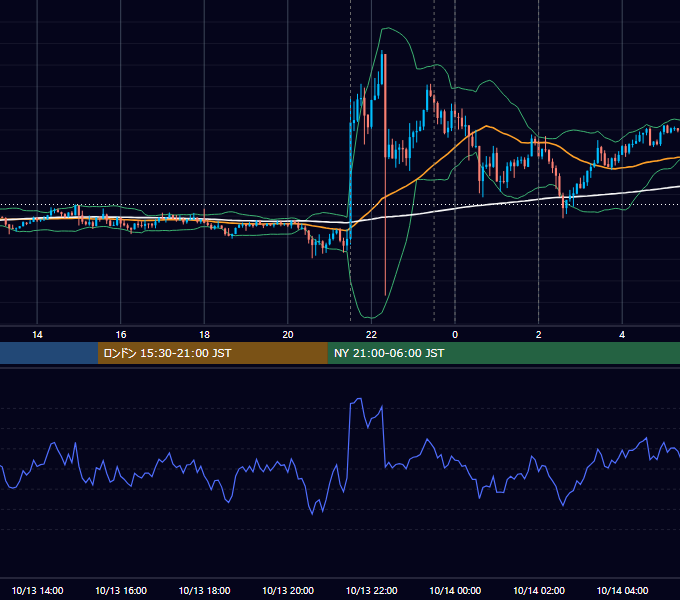Click the 16 hour label on time axis
680x600 pixels.
(x=121, y=335)
